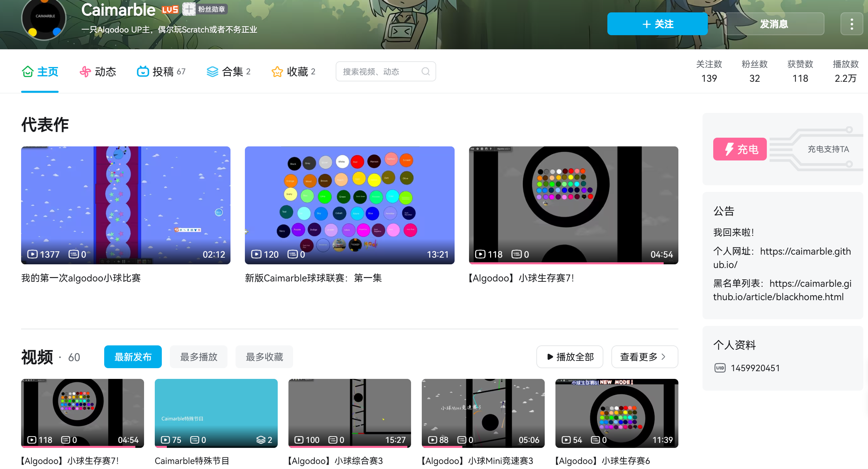Image resolution: width=868 pixels, height=469 pixels.
Task: Click the 公告 announcement heading
Action: click(x=724, y=211)
